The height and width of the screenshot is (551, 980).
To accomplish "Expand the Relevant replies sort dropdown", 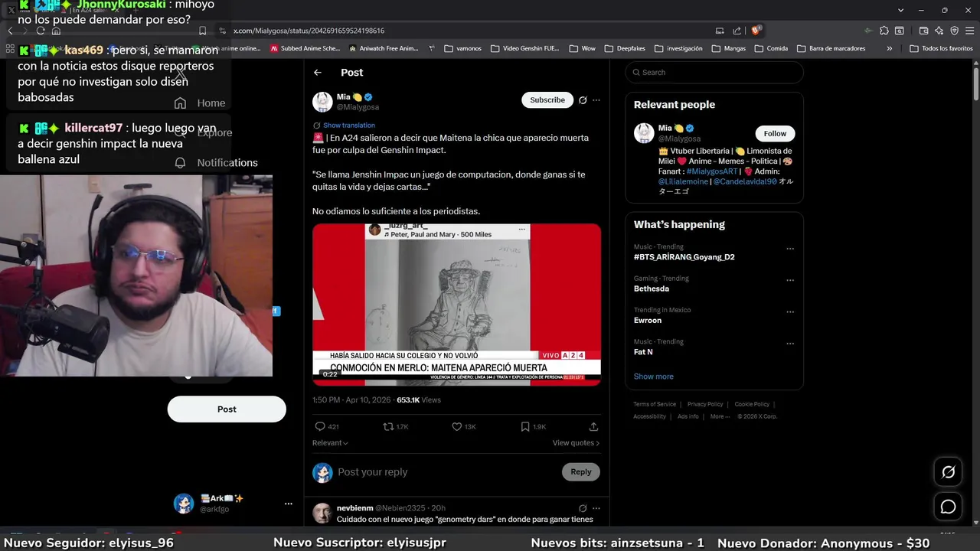I will click(330, 443).
